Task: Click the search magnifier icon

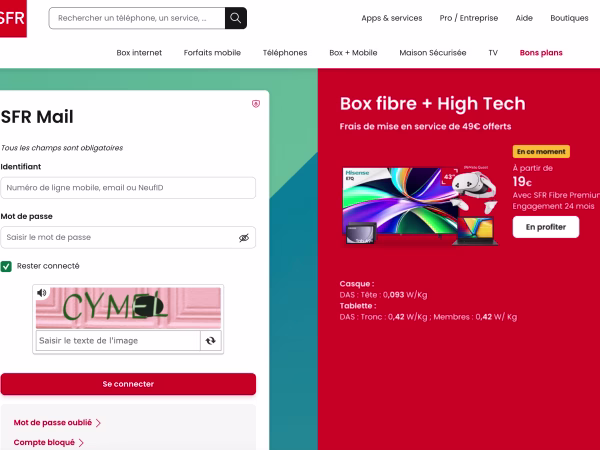Action: pos(235,18)
